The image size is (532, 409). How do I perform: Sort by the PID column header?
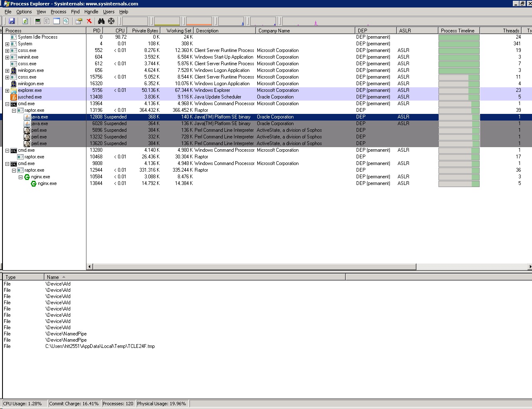click(95, 30)
